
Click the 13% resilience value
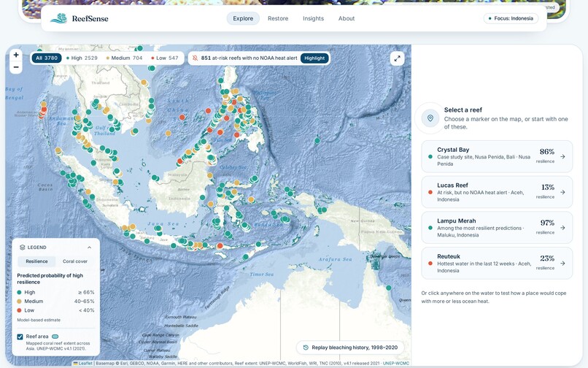547,187
